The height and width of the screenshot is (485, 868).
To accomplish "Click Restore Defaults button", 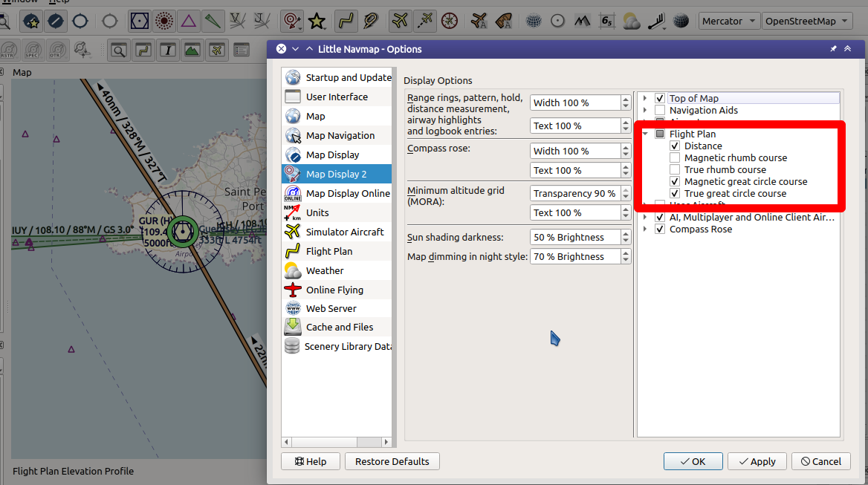I will (392, 461).
